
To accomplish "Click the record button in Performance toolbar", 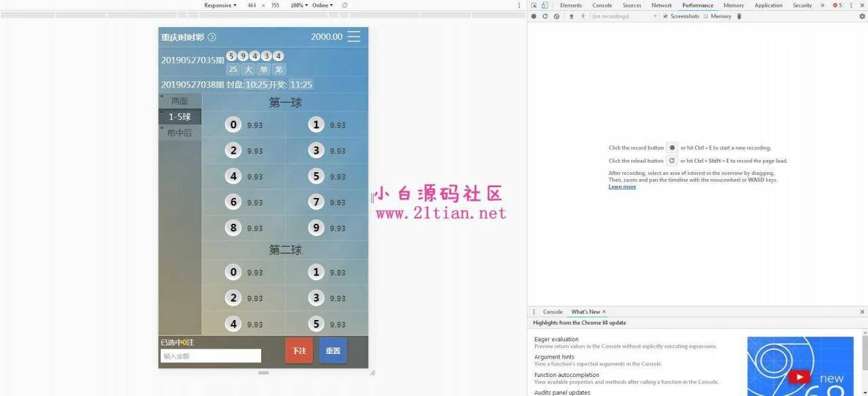I will [x=534, y=16].
